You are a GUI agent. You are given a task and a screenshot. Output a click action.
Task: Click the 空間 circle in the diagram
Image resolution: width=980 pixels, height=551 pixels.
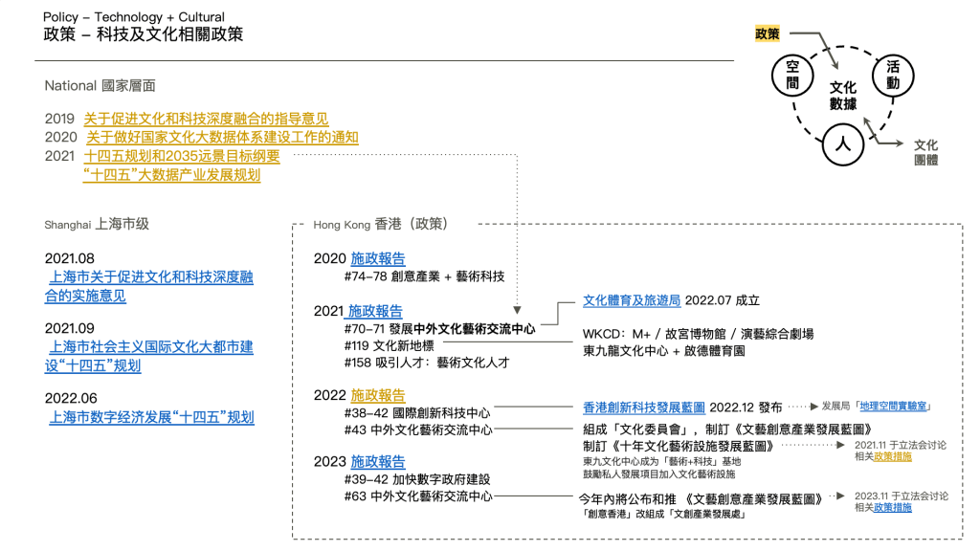point(792,76)
